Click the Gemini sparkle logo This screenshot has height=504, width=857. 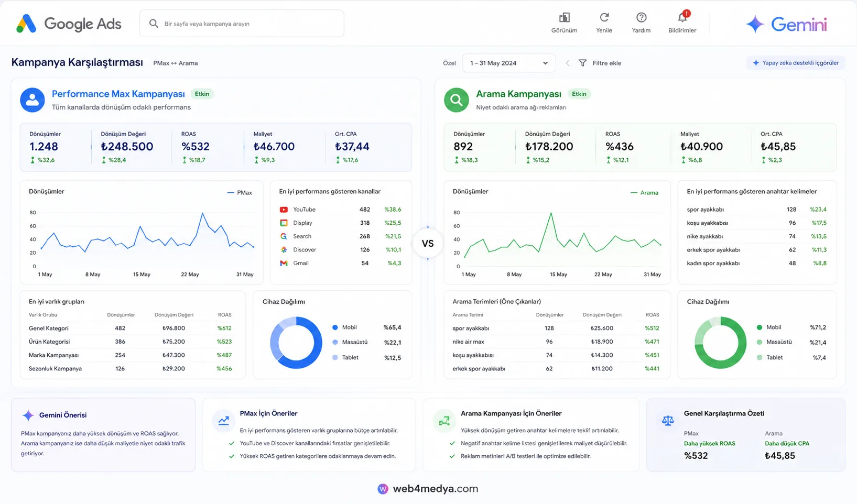pos(755,24)
